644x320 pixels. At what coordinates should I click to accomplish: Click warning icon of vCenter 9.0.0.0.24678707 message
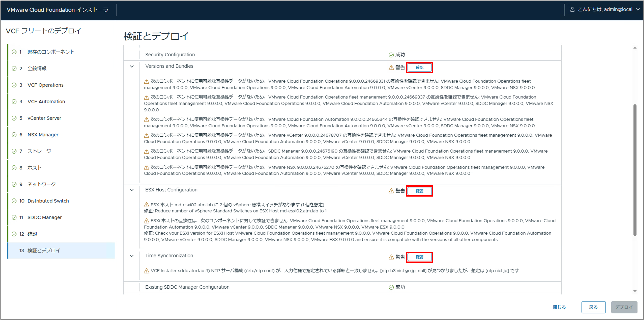(x=146, y=135)
